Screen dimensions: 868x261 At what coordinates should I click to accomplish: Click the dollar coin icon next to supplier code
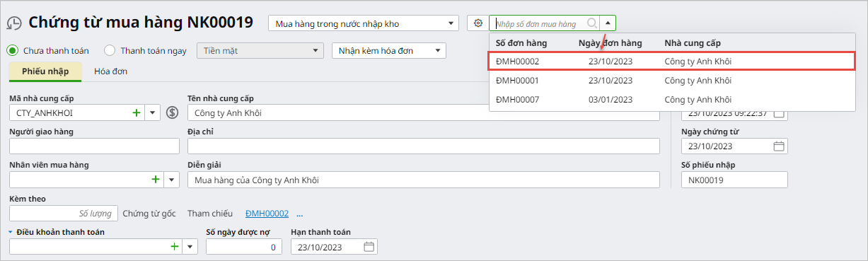172,112
